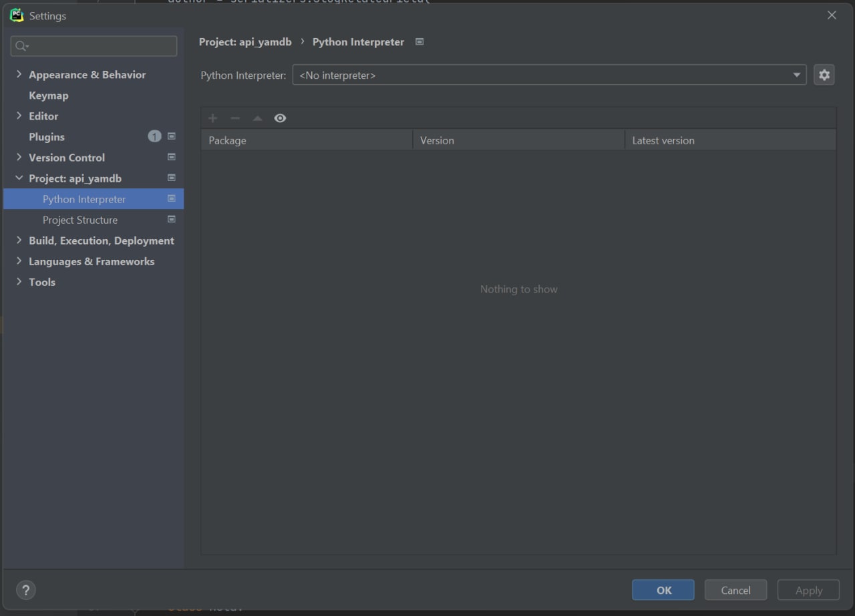
Task: Open the Python Interpreter dropdown
Action: [549, 75]
